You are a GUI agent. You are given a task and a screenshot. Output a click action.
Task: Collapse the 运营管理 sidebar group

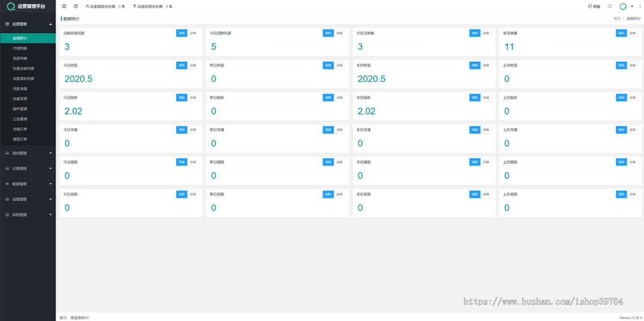click(x=28, y=24)
